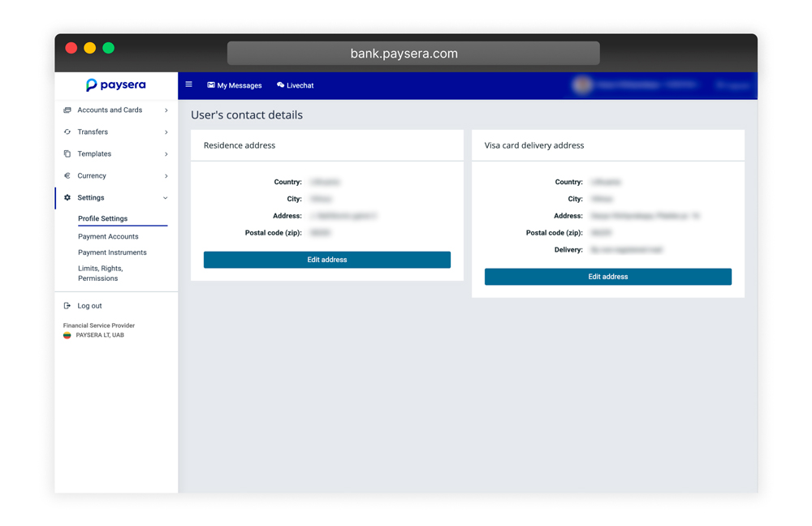Viewport: 812px width, 526px height.
Task: Expand the Accounts and Cards chevron
Action: [x=166, y=110]
